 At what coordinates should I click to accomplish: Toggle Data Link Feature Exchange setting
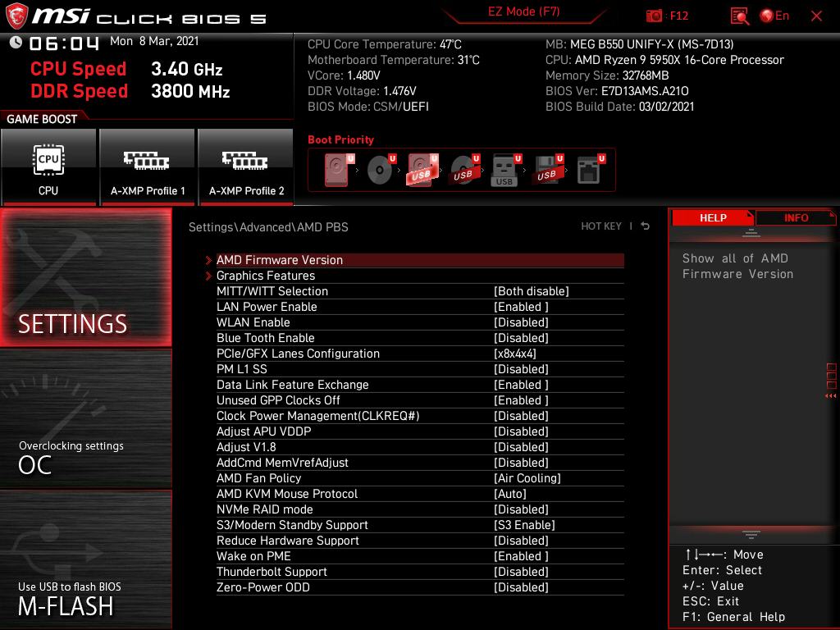pos(420,384)
